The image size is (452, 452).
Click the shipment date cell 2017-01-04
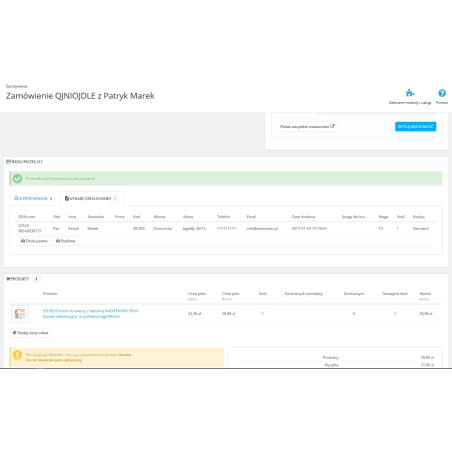[309, 229]
